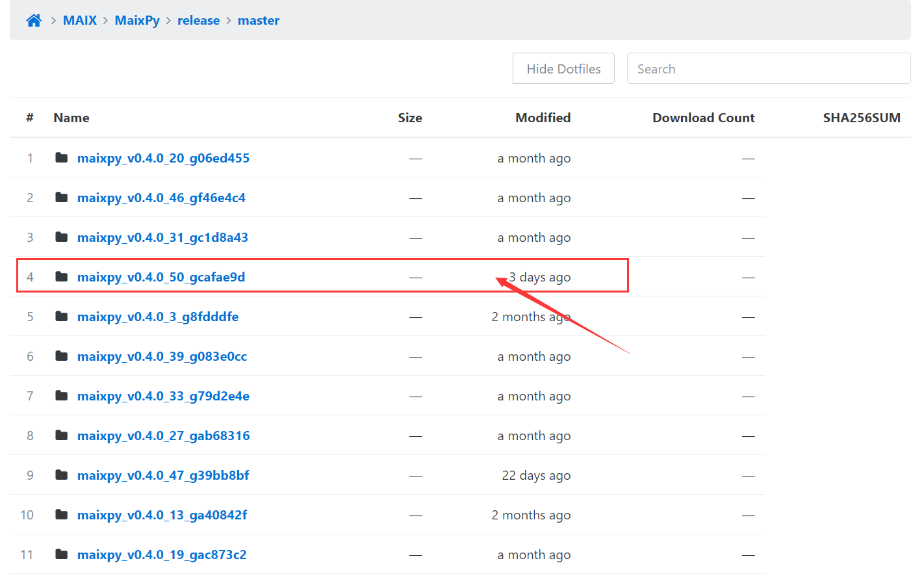Screen dimensions: 924x587
Task: Sort by Name column header
Action: pos(71,118)
